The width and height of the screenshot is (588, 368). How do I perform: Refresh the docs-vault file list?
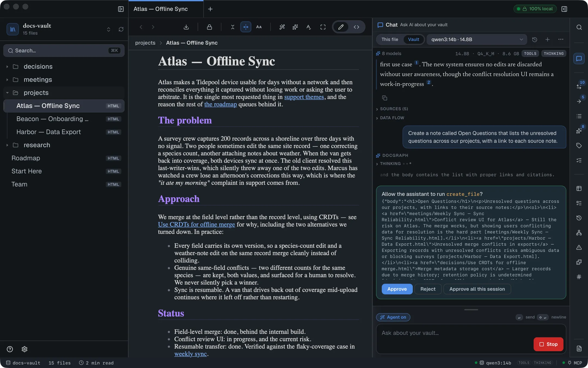121,29
